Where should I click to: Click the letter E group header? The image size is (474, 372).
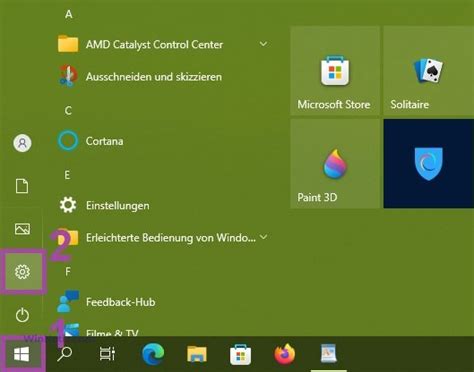tap(67, 175)
